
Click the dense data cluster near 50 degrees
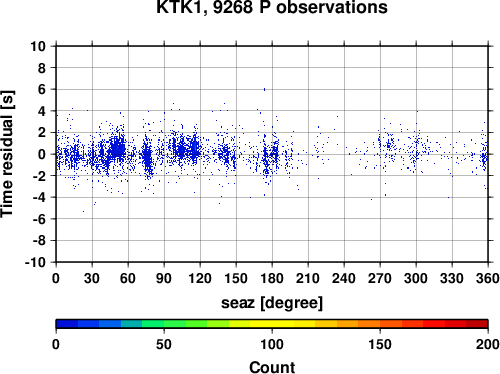coord(117,148)
